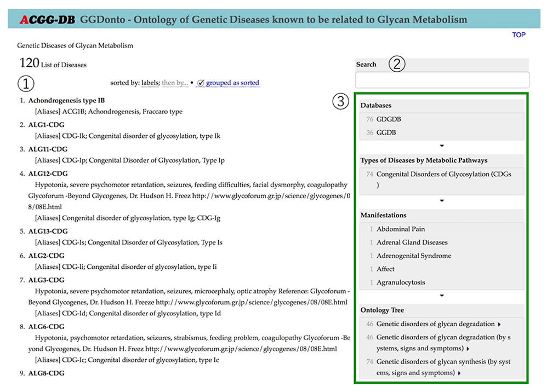This screenshot has width=547, height=392.
Task: Open the ALG12-CDG disease entry
Action: point(48,174)
